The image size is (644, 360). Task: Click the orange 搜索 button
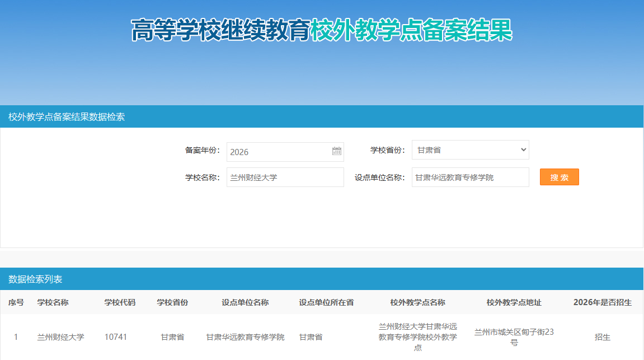(x=559, y=177)
